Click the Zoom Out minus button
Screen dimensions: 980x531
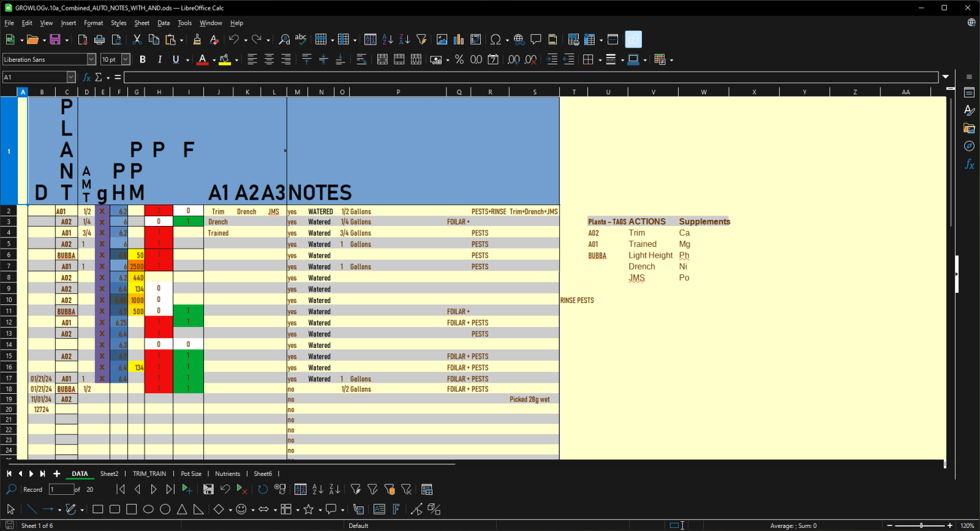click(x=890, y=525)
